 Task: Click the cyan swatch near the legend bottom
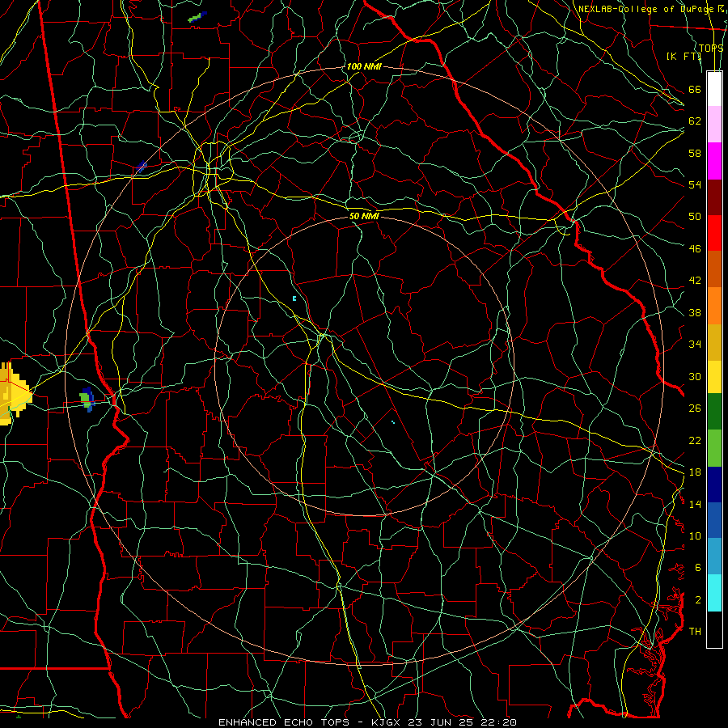[714, 593]
